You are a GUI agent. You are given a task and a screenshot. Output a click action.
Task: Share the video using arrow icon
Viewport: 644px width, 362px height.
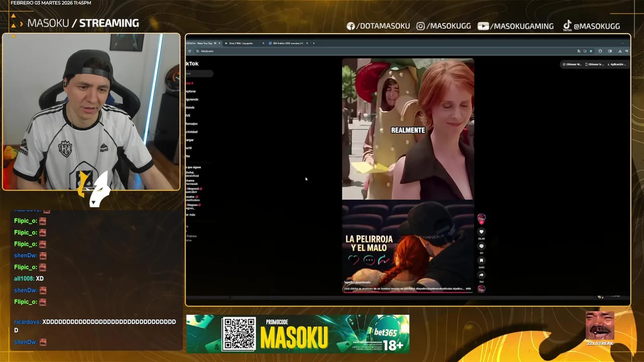pyautogui.click(x=481, y=275)
